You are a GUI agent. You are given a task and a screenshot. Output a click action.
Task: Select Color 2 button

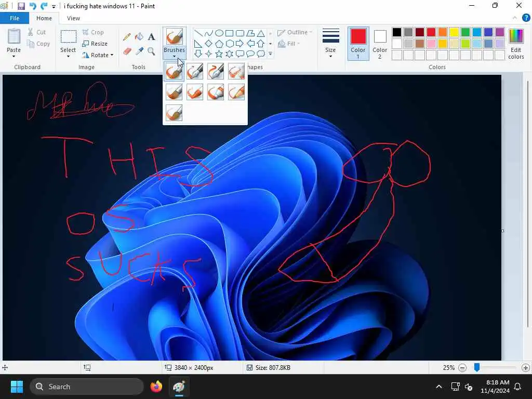380,44
